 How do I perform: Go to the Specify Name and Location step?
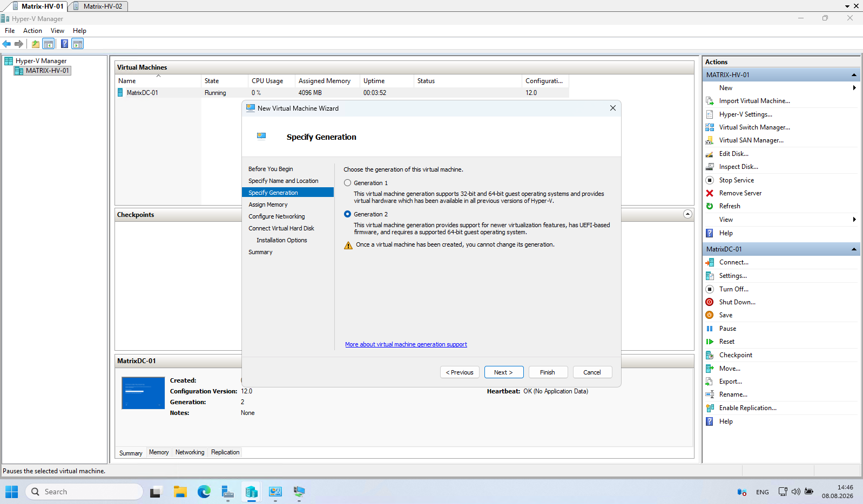tap(284, 181)
